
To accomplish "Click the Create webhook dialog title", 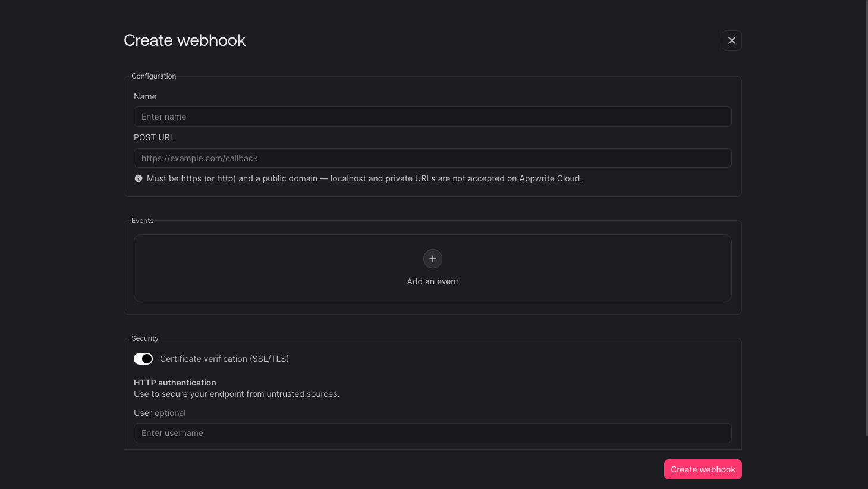I will pyautogui.click(x=184, y=40).
